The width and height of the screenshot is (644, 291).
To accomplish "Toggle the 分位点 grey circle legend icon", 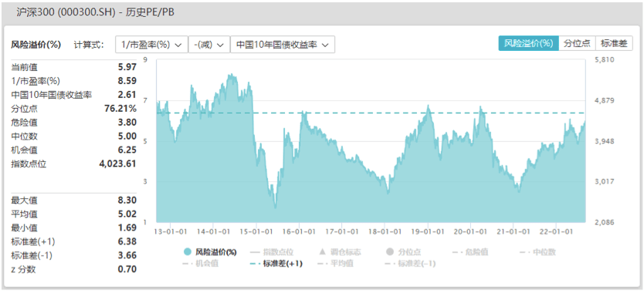I will (389, 252).
